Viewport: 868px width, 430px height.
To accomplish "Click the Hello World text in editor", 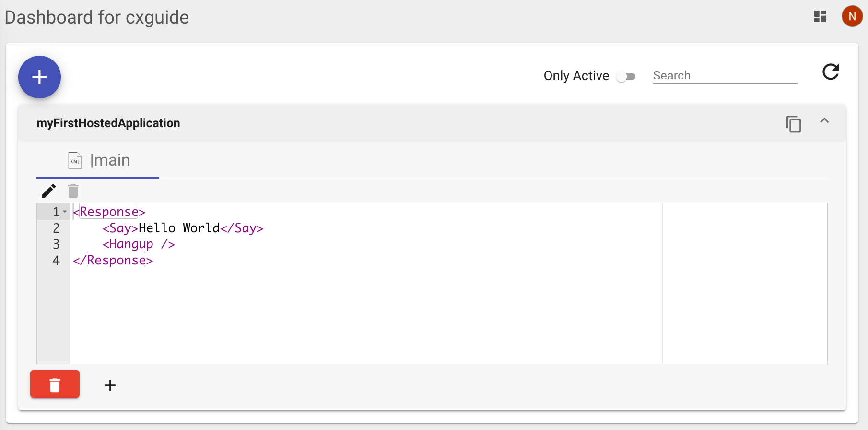I will [x=179, y=228].
